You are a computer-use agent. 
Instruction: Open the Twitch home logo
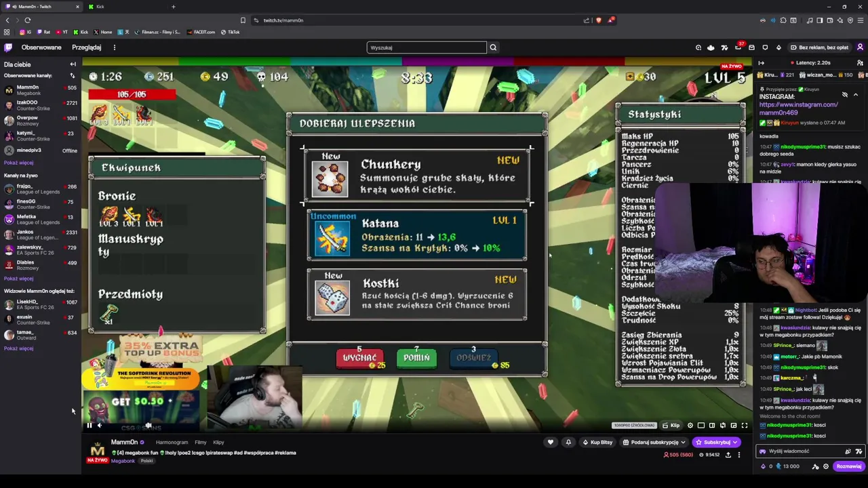(x=8, y=47)
